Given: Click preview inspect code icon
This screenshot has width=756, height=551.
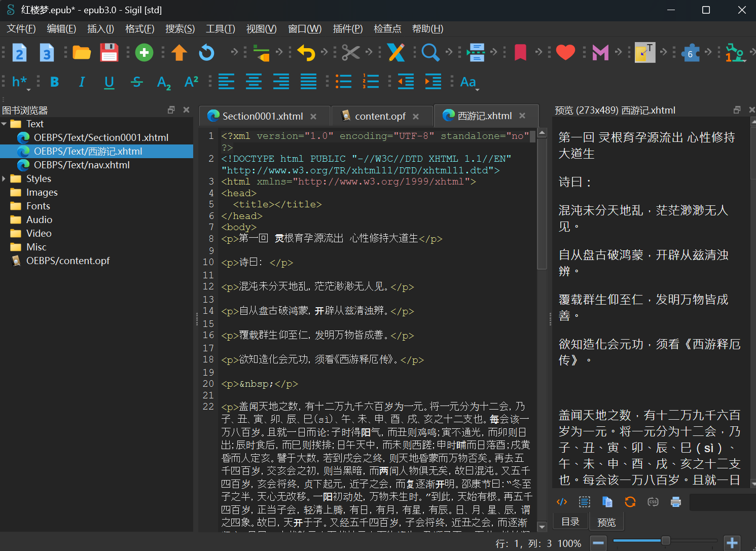Looking at the screenshot, I should 562,502.
